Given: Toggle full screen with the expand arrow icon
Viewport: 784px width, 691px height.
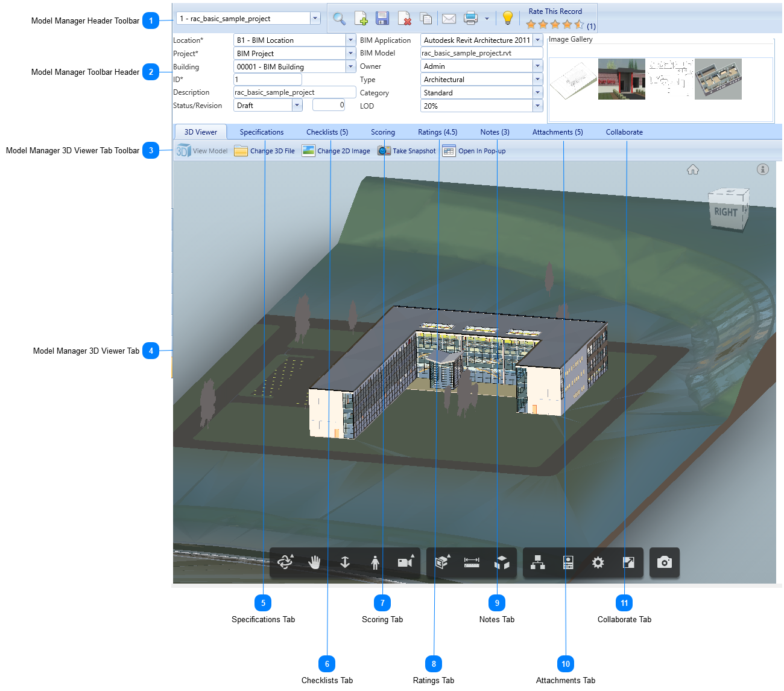Looking at the screenshot, I should (x=628, y=562).
